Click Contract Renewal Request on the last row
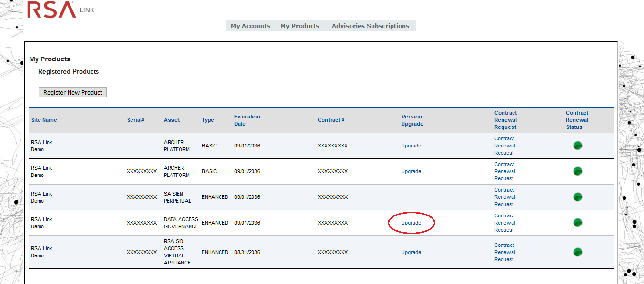The width and height of the screenshot is (644, 284). point(504,252)
